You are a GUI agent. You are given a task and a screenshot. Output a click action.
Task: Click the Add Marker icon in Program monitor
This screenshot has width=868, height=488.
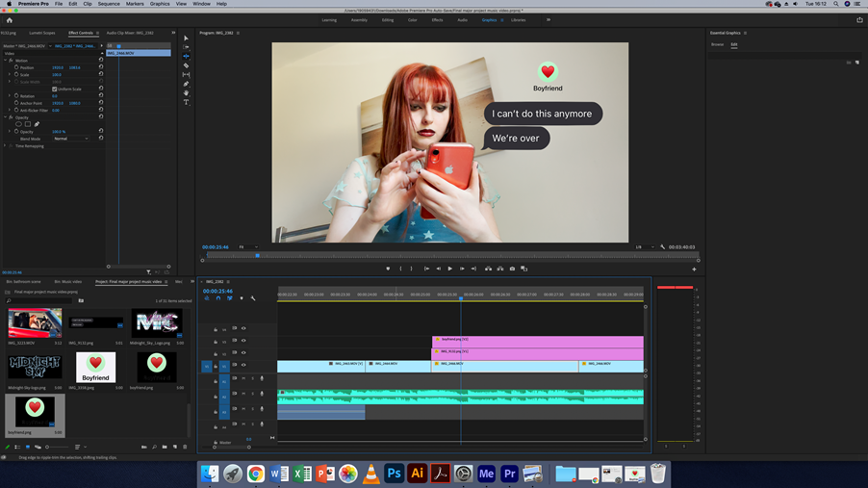coord(388,269)
